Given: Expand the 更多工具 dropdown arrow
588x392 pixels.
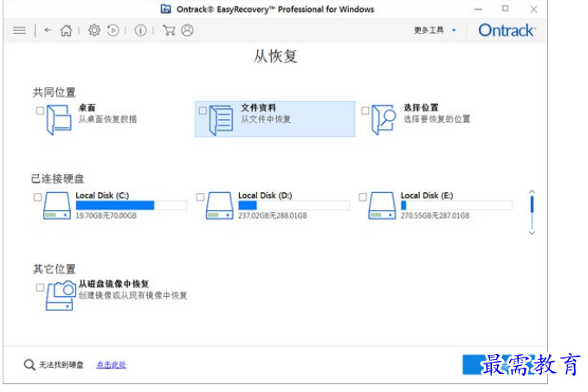Looking at the screenshot, I should (x=454, y=30).
